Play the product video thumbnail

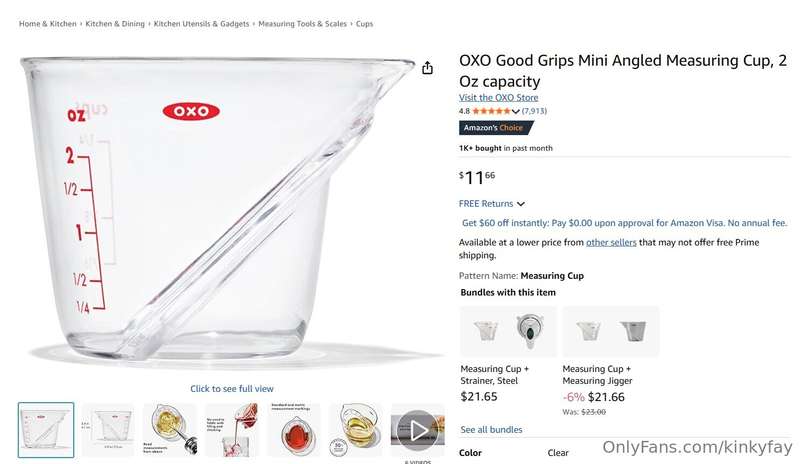click(417, 430)
